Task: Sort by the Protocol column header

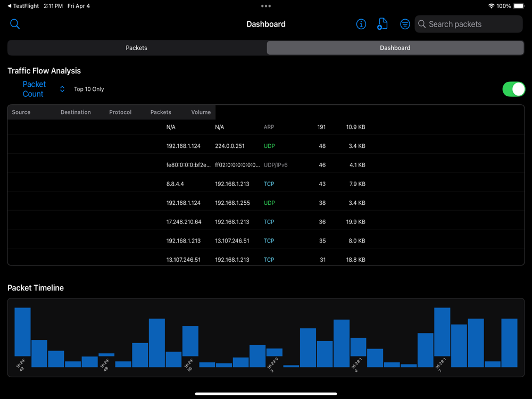Action: [120, 112]
